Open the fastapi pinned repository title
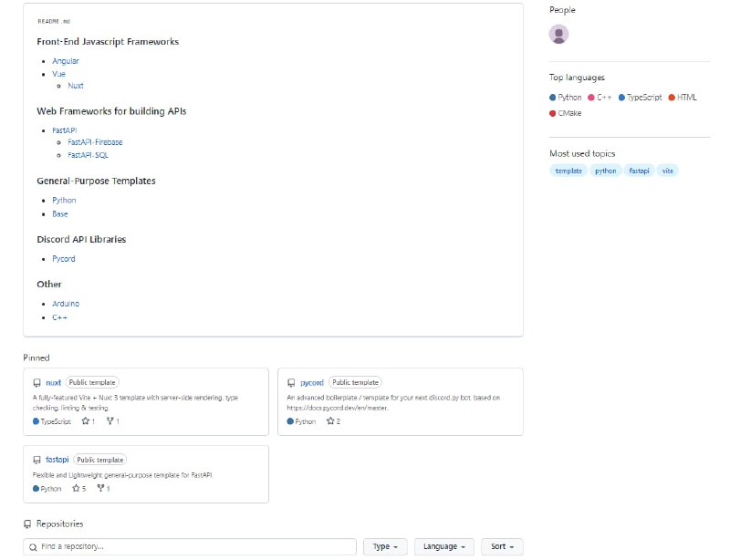Screen dimensions: 730x560 [x=57, y=460]
